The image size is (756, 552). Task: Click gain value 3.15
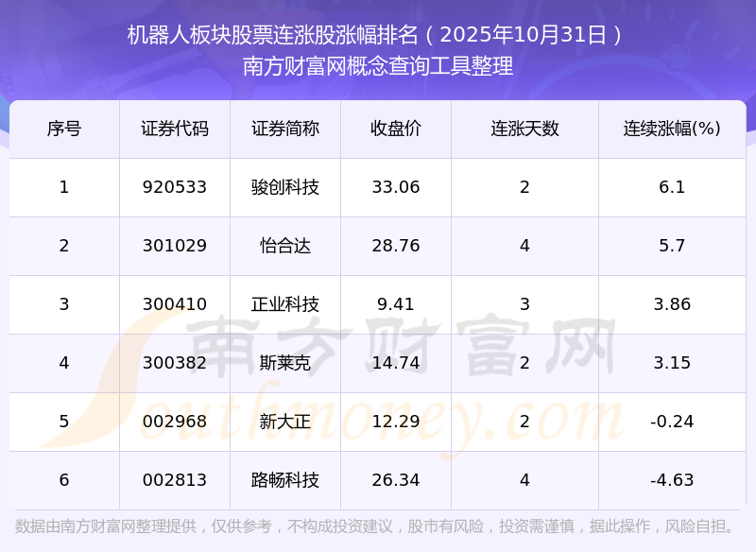(672, 363)
